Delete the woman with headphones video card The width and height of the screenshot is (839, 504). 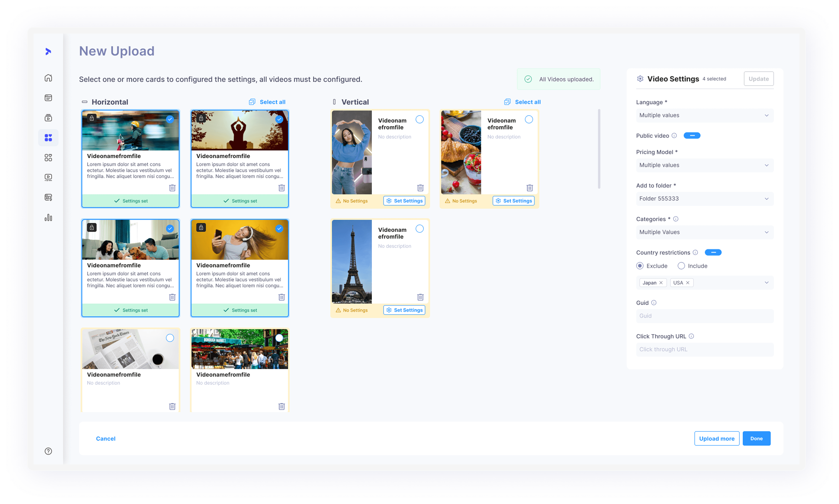281,297
